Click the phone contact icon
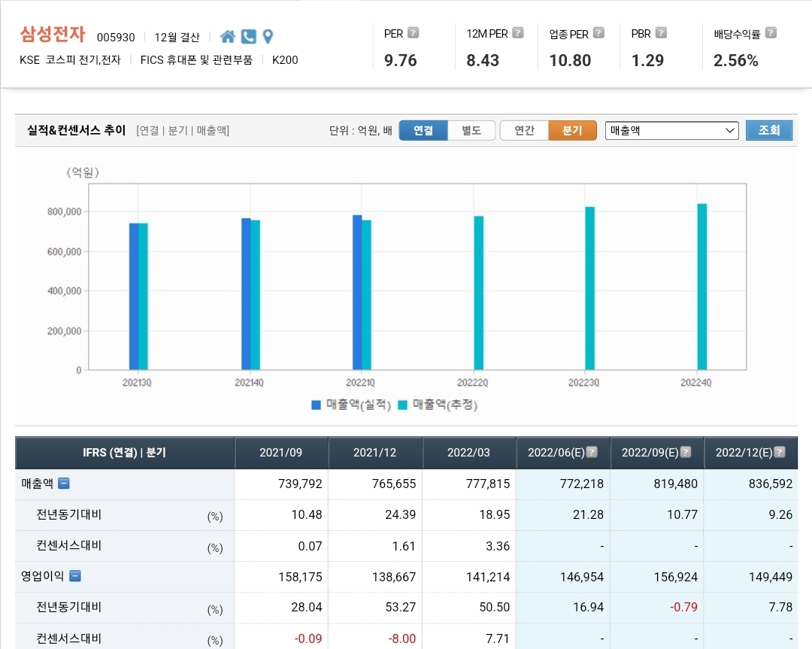Viewport: 812px width, 649px height. coord(249,36)
